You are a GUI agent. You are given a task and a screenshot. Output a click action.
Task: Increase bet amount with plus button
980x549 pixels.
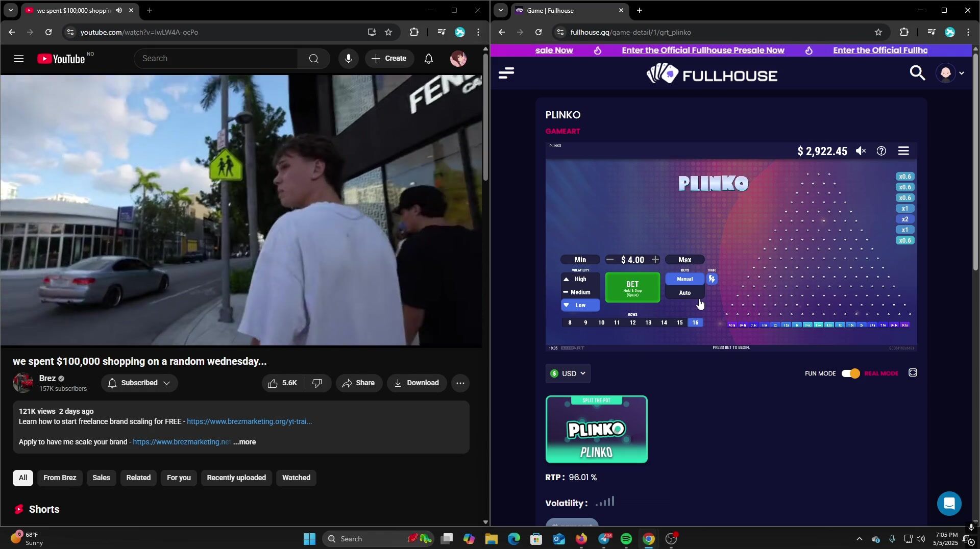[655, 260]
